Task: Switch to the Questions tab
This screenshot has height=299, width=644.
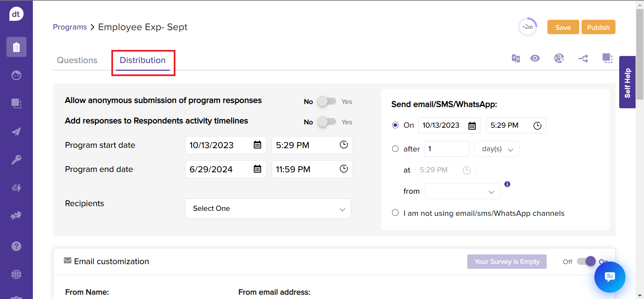Action: point(77,60)
